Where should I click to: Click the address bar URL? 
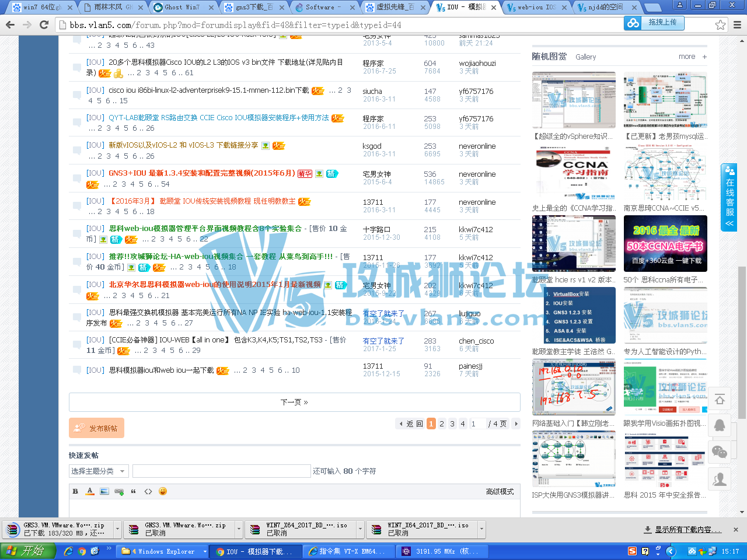pyautogui.click(x=236, y=25)
